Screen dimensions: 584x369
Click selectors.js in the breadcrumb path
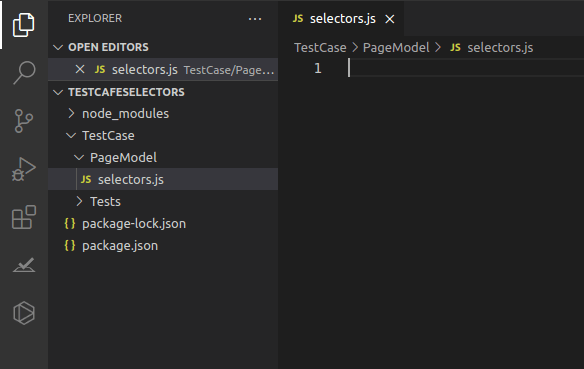pyautogui.click(x=500, y=48)
